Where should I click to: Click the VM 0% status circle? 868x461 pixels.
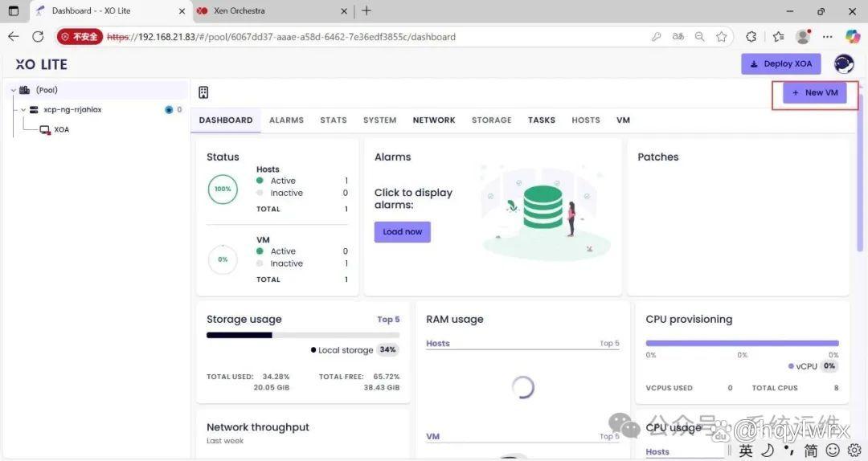pos(223,259)
